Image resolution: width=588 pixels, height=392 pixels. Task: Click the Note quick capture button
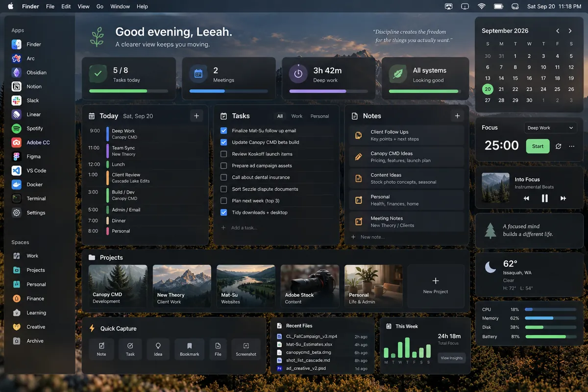[x=101, y=349]
